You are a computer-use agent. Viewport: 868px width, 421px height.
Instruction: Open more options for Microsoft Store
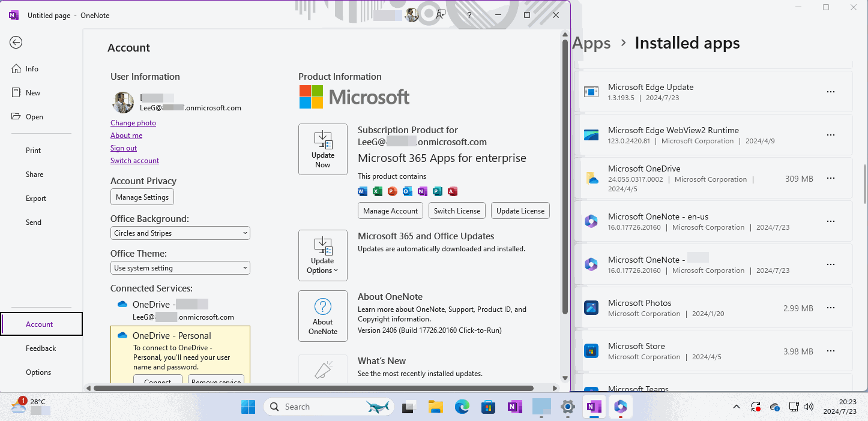pyautogui.click(x=831, y=351)
